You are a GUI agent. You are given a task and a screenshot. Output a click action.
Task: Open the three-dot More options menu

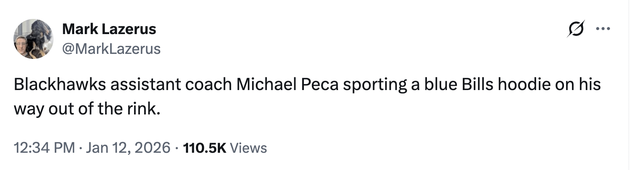pyautogui.click(x=602, y=29)
